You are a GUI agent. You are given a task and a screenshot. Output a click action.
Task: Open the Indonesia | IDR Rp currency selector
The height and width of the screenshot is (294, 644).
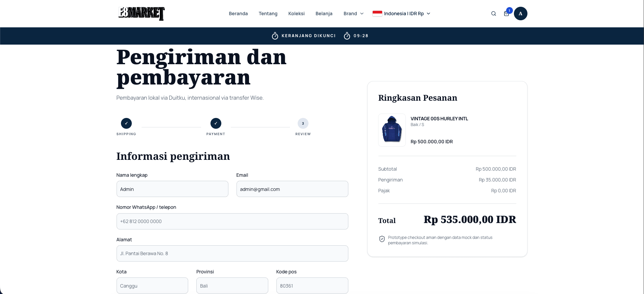(401, 14)
